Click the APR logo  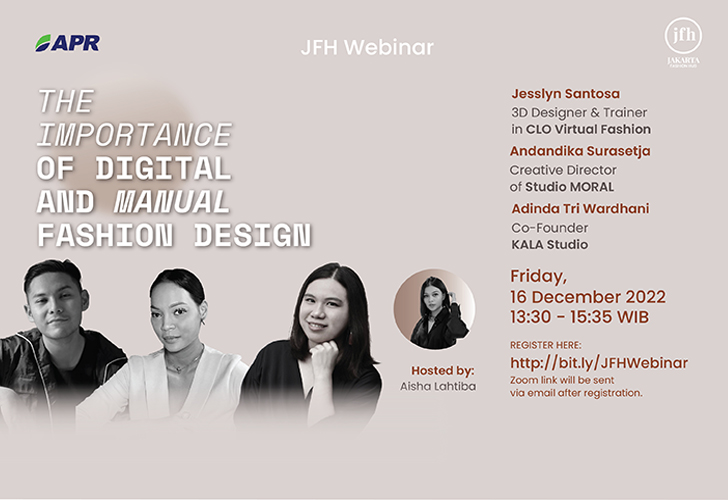(x=68, y=43)
